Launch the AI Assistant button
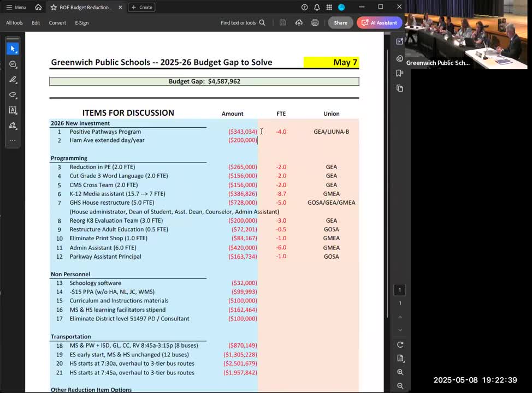532x393 pixels. point(380,23)
